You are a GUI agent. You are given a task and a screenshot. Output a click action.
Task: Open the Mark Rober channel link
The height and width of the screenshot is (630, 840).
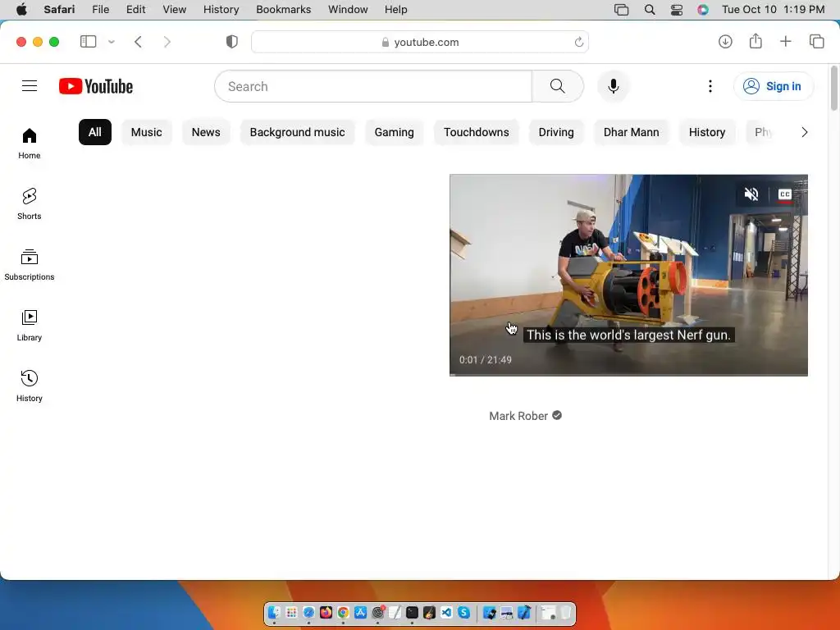click(518, 416)
